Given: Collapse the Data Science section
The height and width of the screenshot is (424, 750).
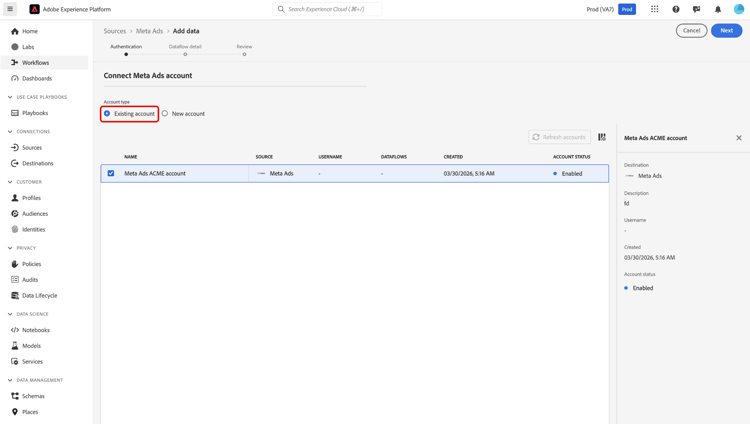Looking at the screenshot, I should [10, 314].
